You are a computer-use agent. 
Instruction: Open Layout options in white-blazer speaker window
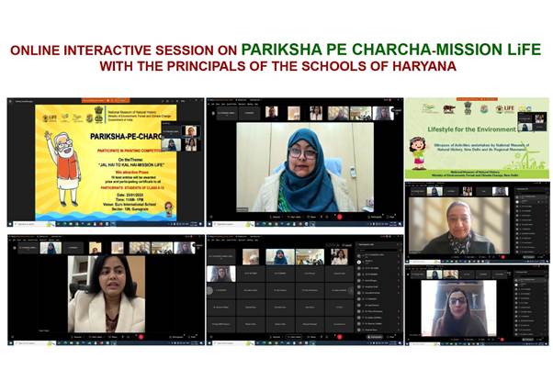198,246
